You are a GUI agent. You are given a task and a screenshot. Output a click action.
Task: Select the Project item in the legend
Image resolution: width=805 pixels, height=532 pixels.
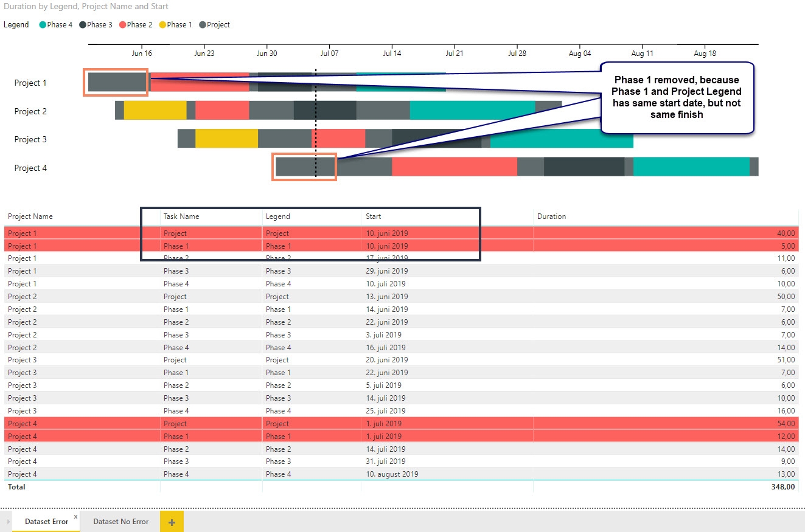pos(218,25)
